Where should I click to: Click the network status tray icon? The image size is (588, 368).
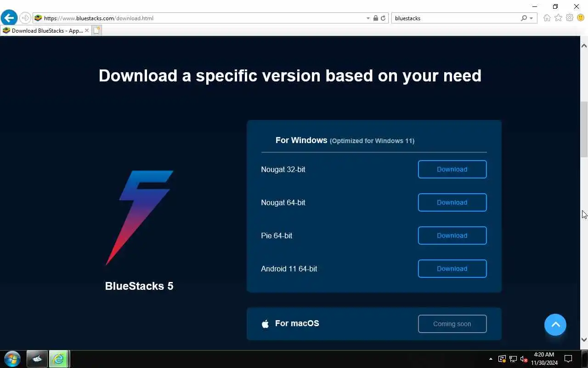(513, 359)
